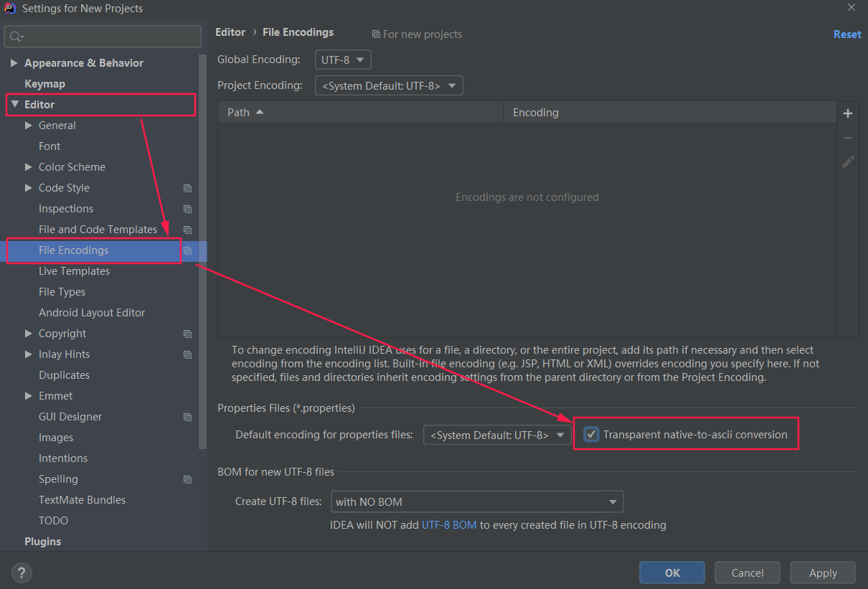Open Duplicates settings page
The width and height of the screenshot is (868, 589).
point(64,375)
